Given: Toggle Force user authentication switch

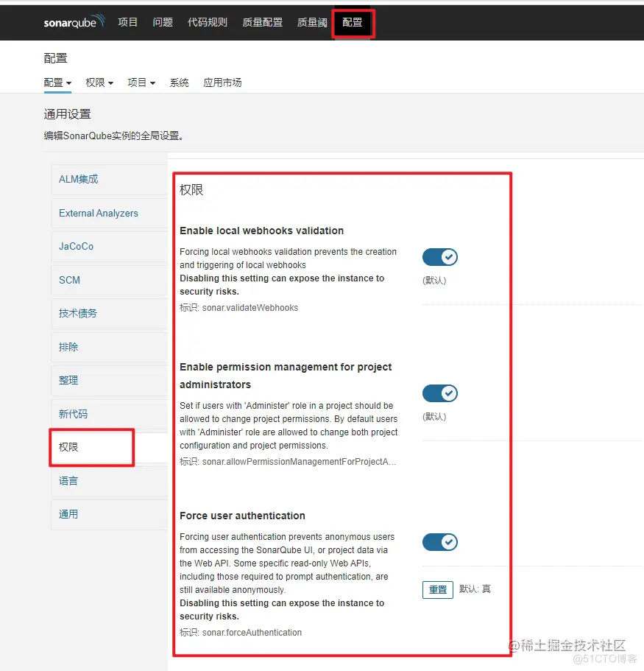Looking at the screenshot, I should point(440,542).
